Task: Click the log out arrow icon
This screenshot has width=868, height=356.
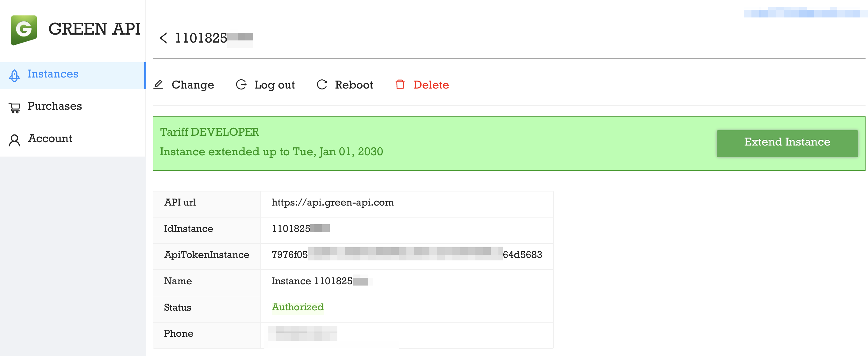Action: [241, 85]
